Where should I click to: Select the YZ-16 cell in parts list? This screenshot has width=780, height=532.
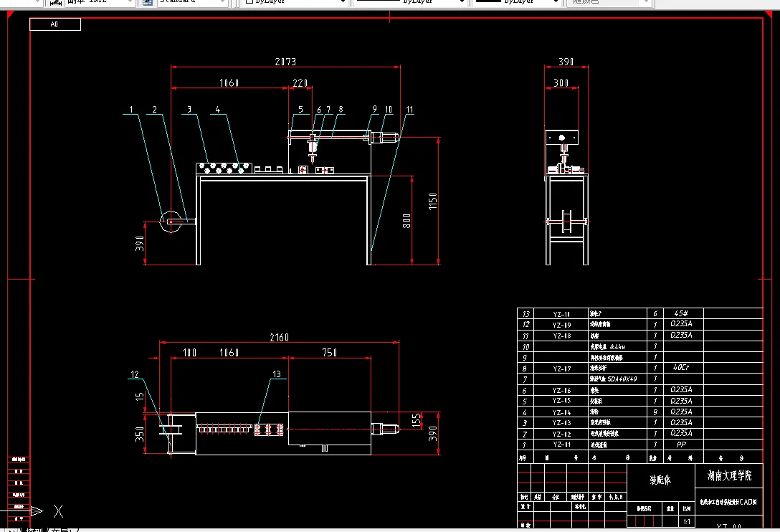tap(561, 391)
